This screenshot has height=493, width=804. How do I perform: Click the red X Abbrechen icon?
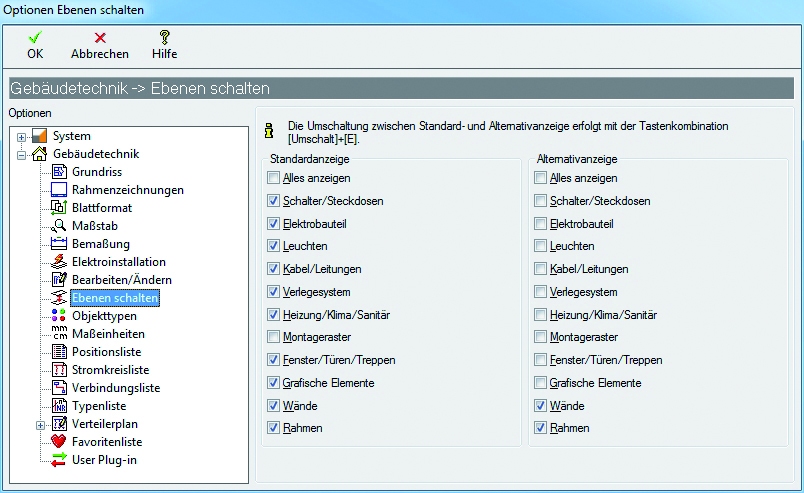[100, 36]
